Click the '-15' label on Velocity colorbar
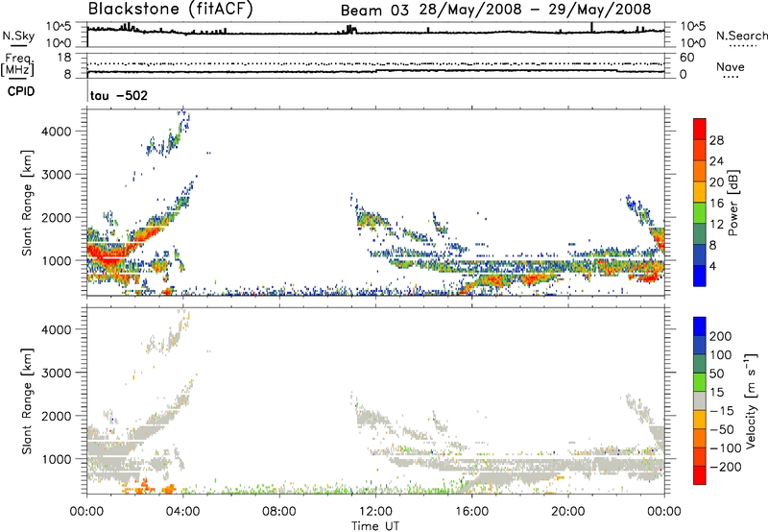The width and height of the screenshot is (768, 532). [722, 411]
